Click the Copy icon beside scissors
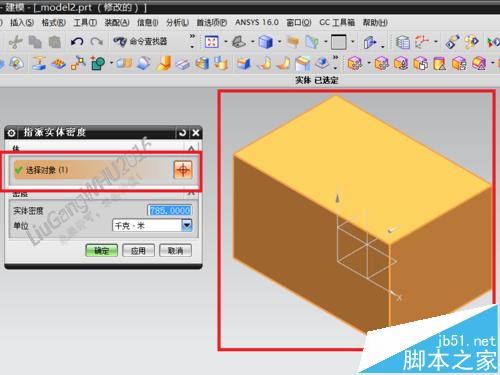The image size is (500, 375). [35, 42]
